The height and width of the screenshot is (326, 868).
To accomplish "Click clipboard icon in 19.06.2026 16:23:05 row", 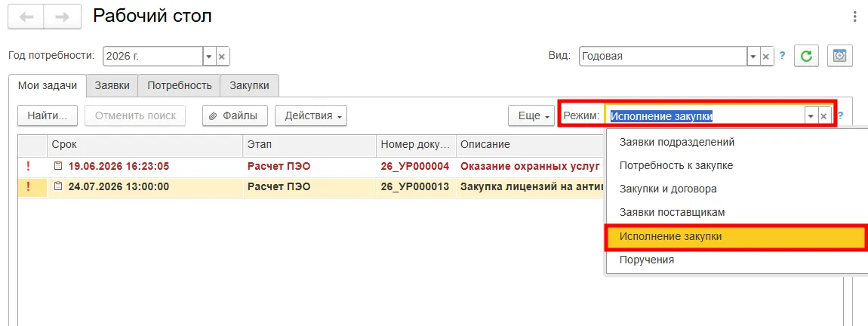I will click(58, 166).
